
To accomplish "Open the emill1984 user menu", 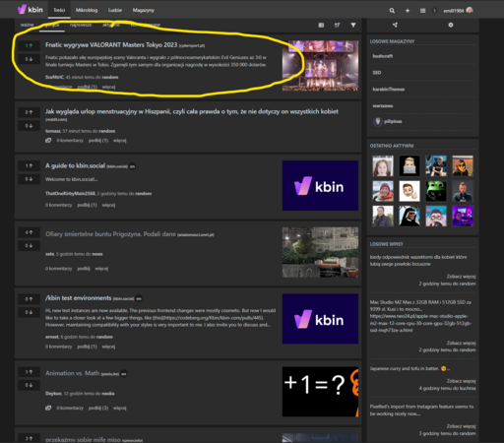I will coord(458,11).
